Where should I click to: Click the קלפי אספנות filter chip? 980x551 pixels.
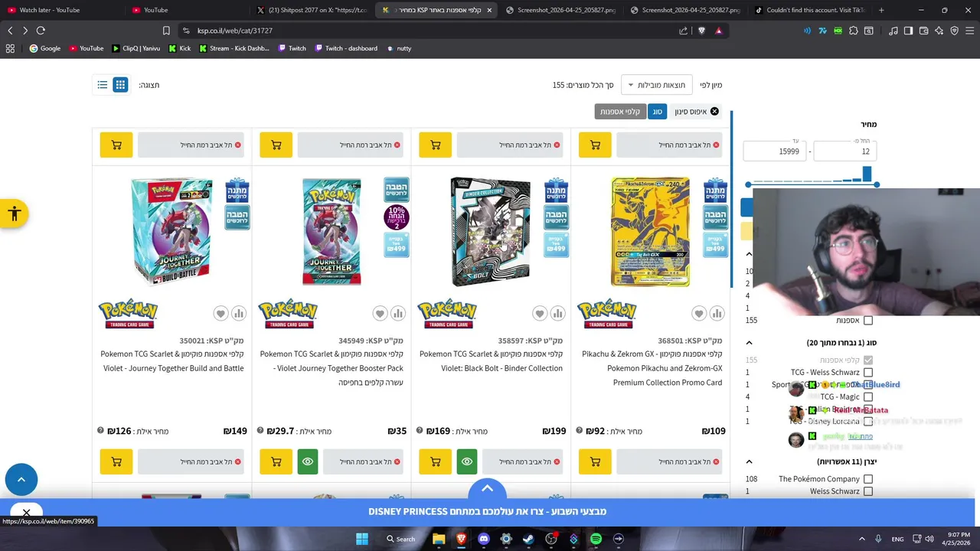[x=619, y=112]
